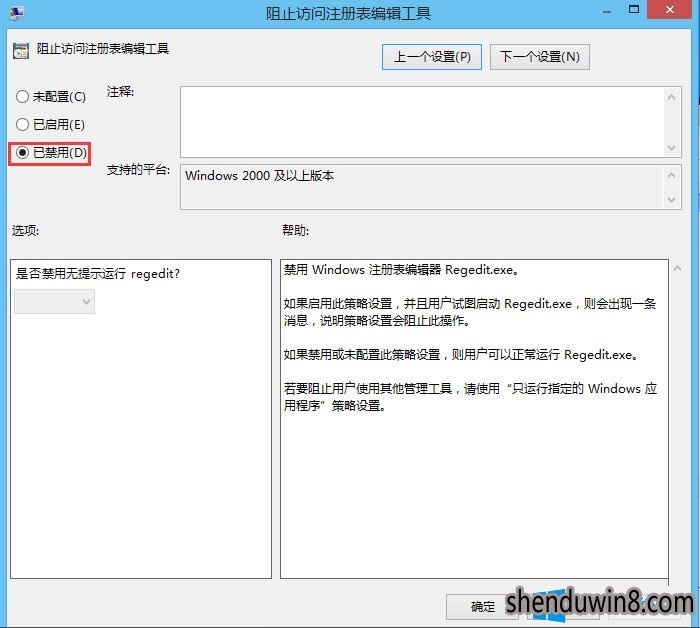The width and height of the screenshot is (700, 628).
Task: Click help text beginning 若要阻止用户使用其他管理工具
Action: [x=470, y=397]
